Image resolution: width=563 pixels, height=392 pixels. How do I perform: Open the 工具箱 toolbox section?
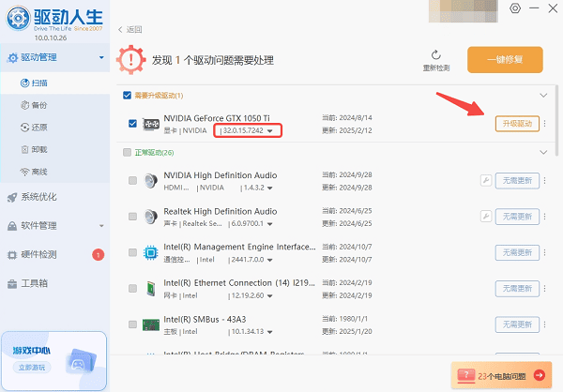coord(55,283)
